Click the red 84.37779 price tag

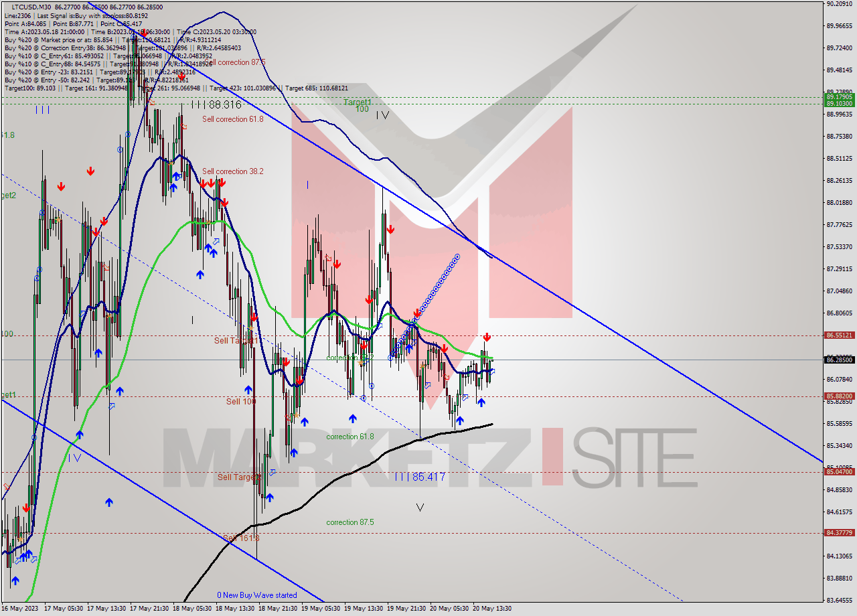pyautogui.click(x=839, y=532)
